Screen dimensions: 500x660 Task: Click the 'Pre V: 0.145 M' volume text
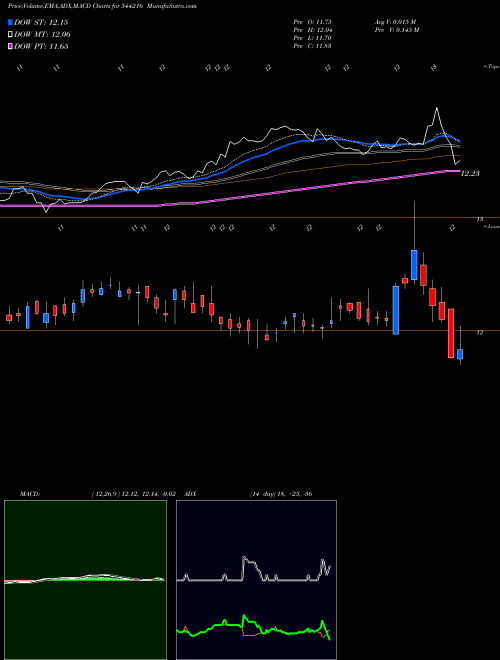tap(396, 30)
